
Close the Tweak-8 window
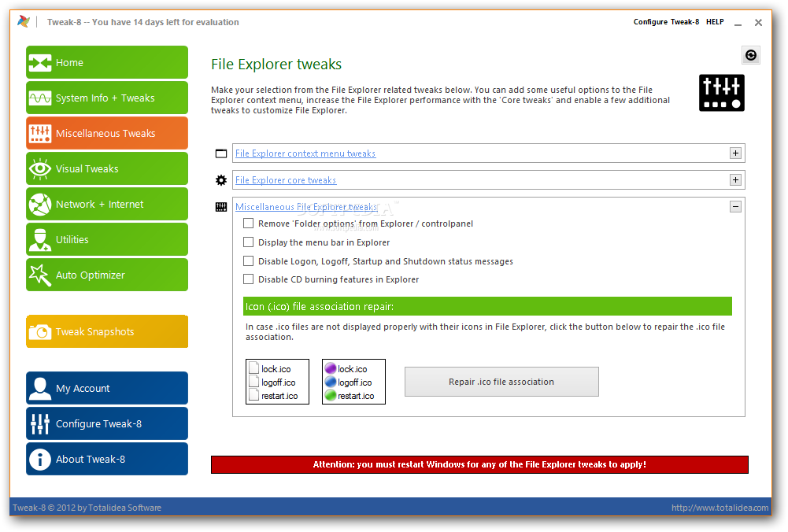(758, 22)
